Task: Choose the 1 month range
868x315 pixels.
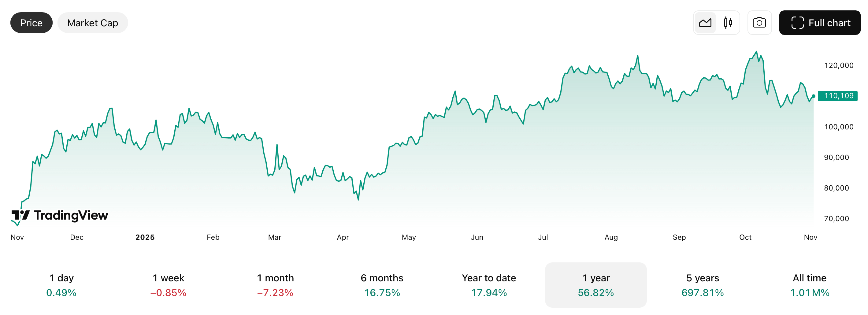Action: pyautogui.click(x=275, y=285)
